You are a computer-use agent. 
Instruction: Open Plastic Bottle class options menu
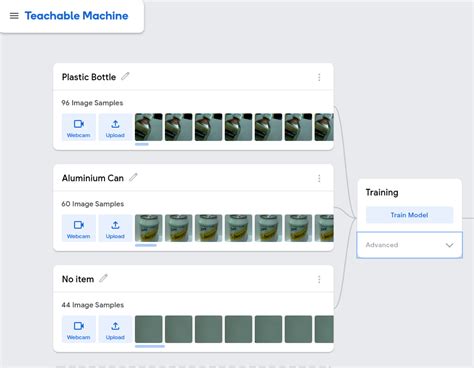point(319,77)
